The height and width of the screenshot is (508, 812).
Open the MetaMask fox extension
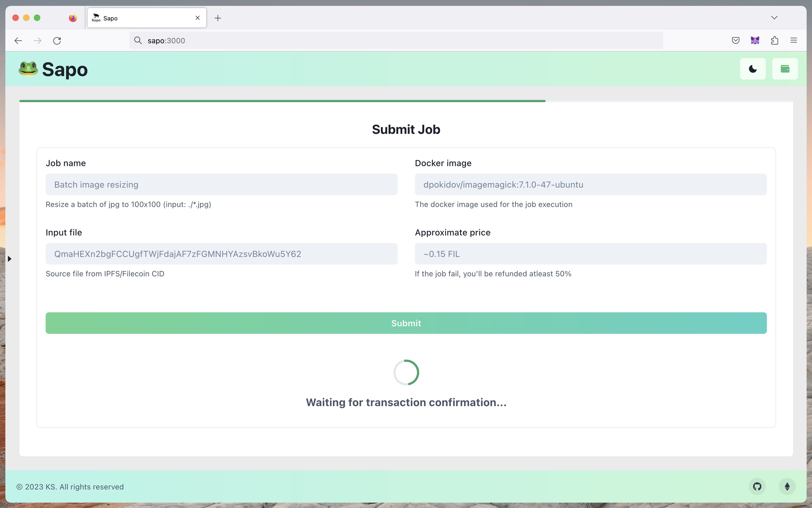[x=755, y=41]
